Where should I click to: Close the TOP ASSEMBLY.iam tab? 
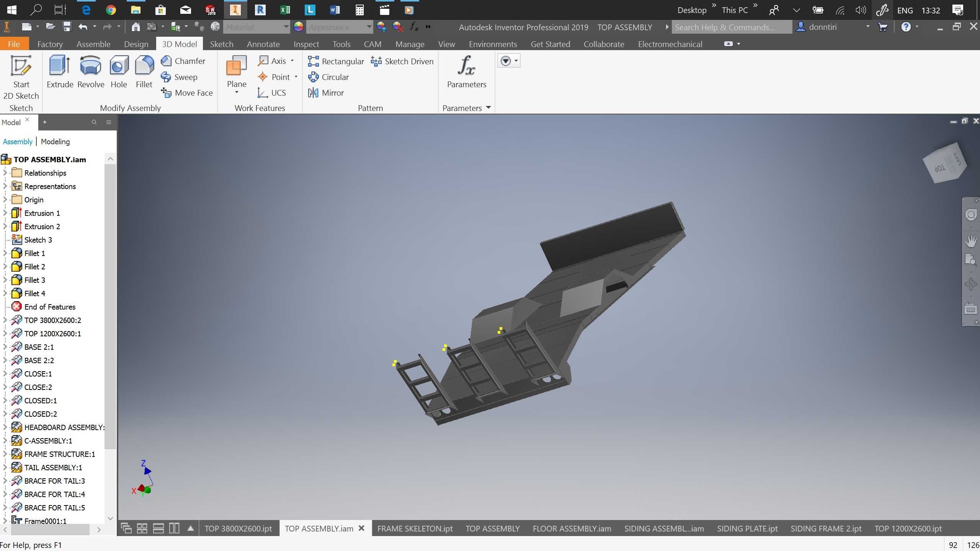tap(361, 528)
